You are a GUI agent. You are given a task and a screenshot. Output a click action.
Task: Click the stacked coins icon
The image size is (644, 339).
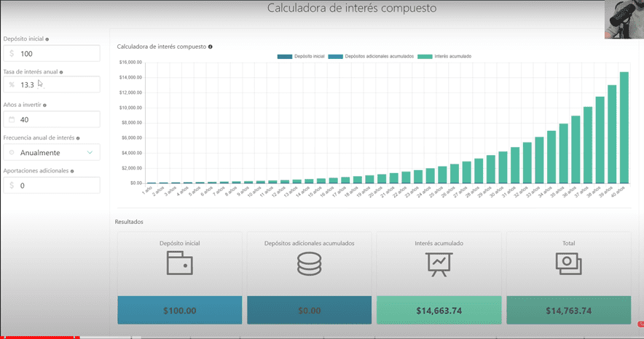pos(309,263)
